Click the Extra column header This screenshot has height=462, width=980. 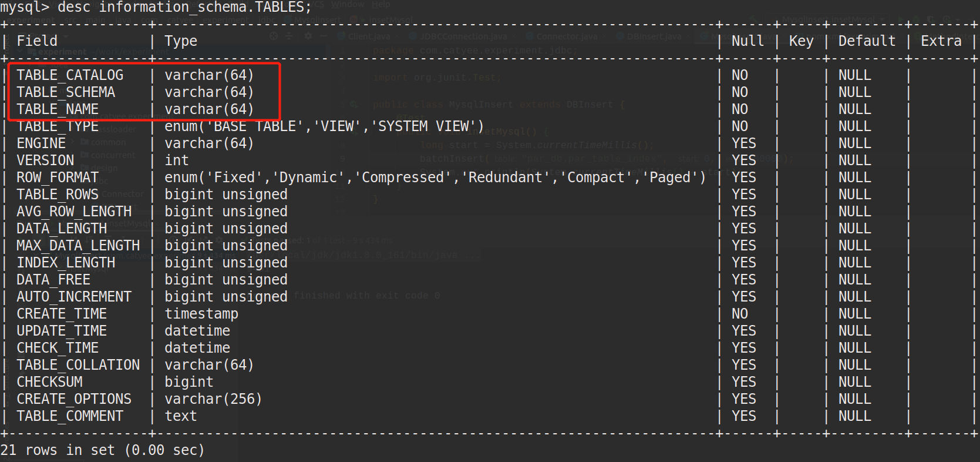pyautogui.click(x=941, y=41)
